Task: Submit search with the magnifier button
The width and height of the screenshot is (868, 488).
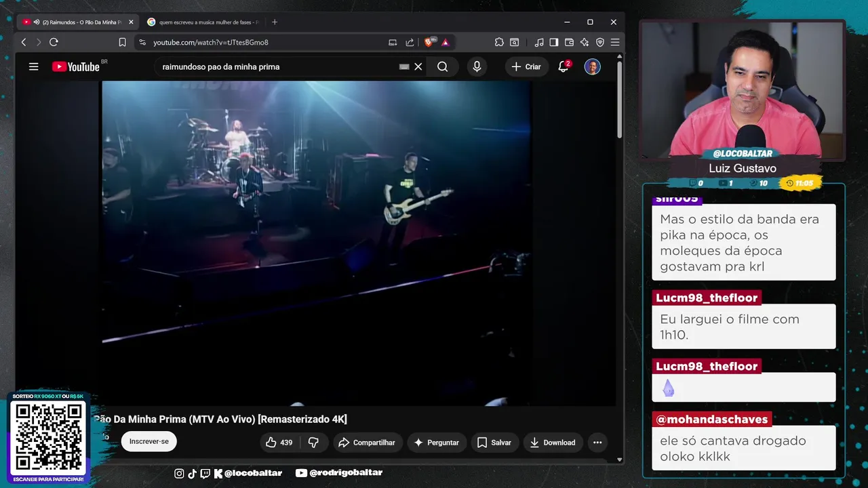Action: point(442,66)
